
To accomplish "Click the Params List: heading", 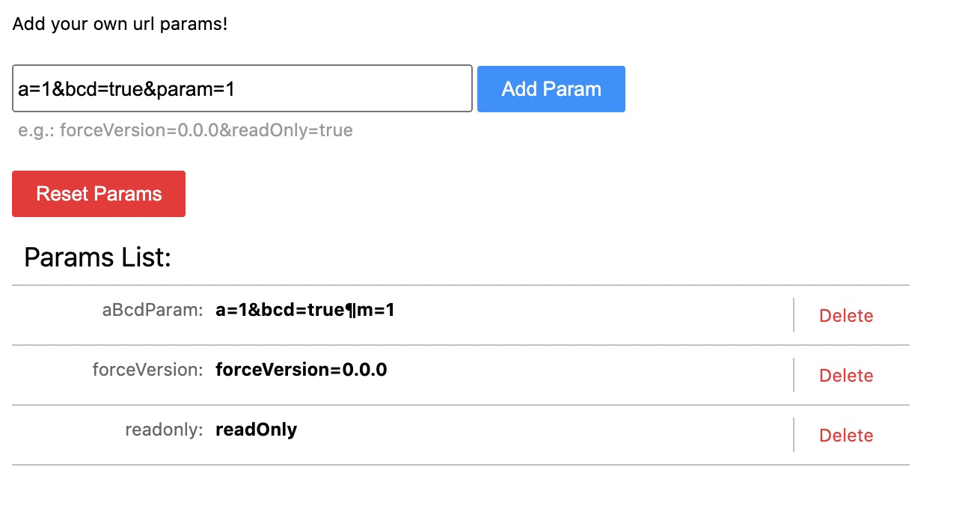I will (98, 257).
